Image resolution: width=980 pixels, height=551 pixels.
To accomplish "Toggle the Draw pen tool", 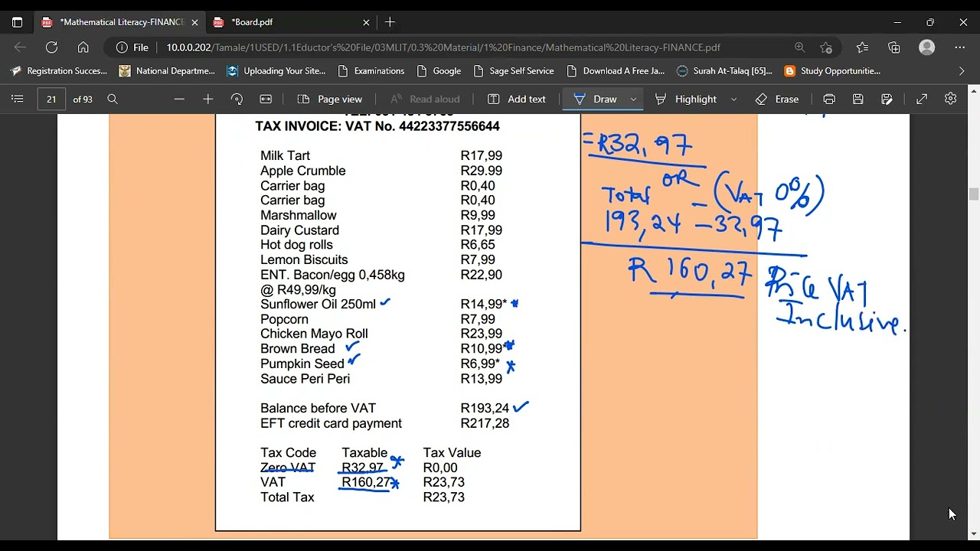I will click(x=596, y=99).
